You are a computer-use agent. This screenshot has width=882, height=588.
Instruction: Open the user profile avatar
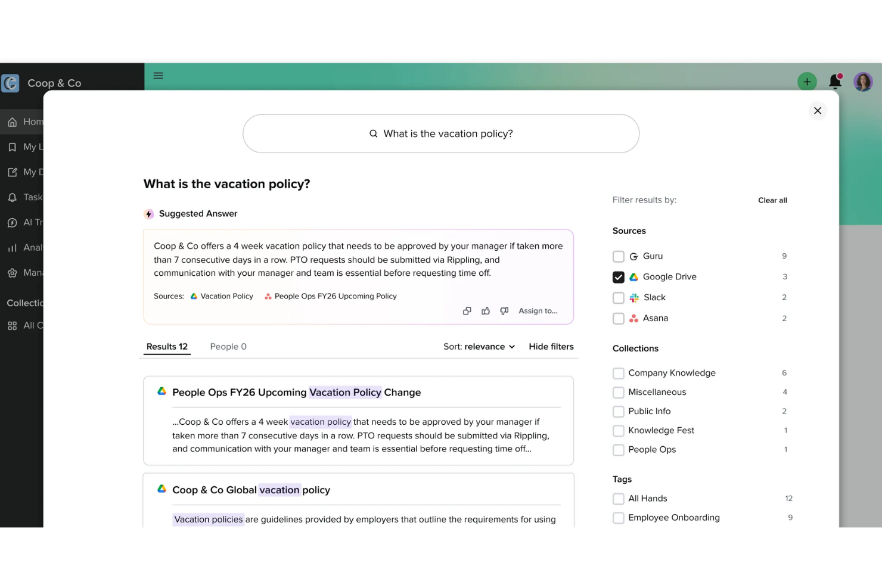[863, 82]
